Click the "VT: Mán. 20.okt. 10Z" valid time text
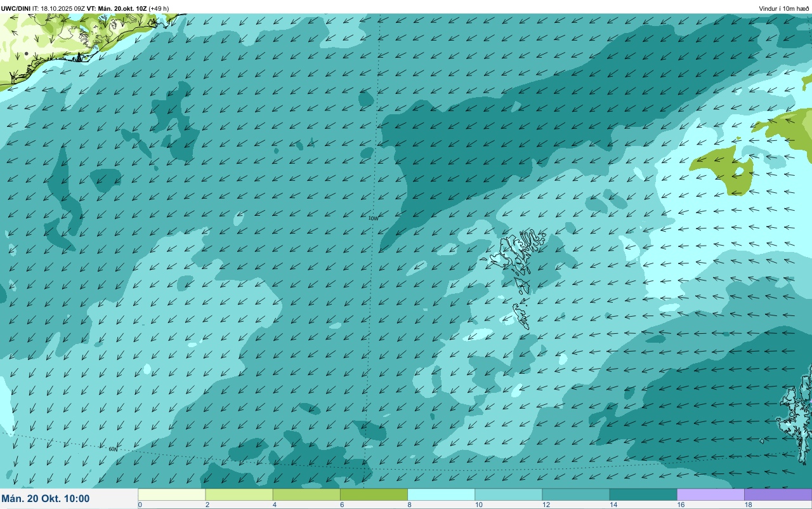812x509 pixels. click(x=117, y=8)
